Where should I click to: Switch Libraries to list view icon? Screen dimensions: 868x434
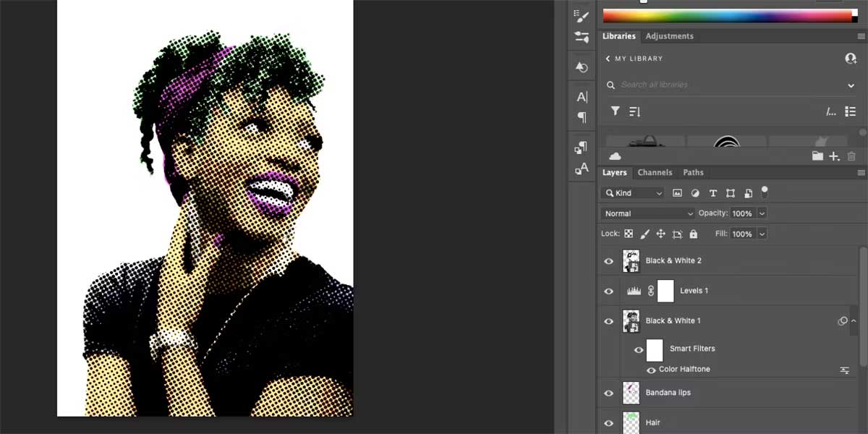click(x=850, y=111)
